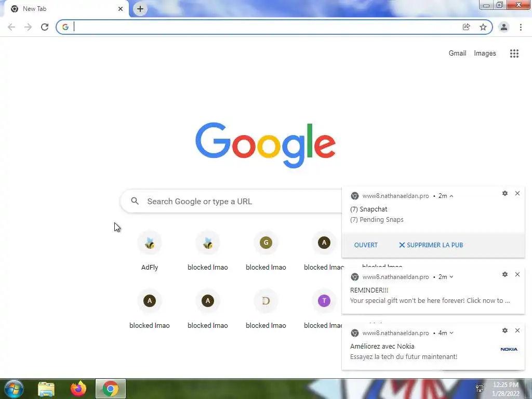Expand the REMINDER!!! notification chevron

451,277
